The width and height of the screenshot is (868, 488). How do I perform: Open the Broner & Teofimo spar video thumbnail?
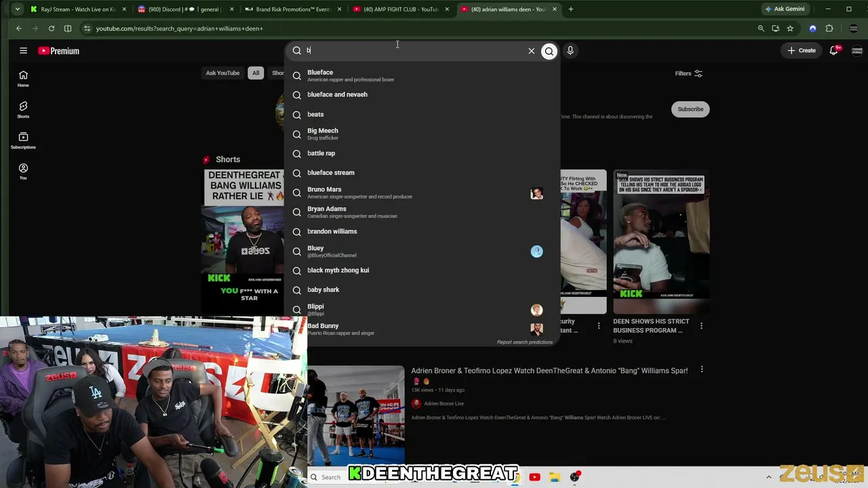(x=357, y=415)
